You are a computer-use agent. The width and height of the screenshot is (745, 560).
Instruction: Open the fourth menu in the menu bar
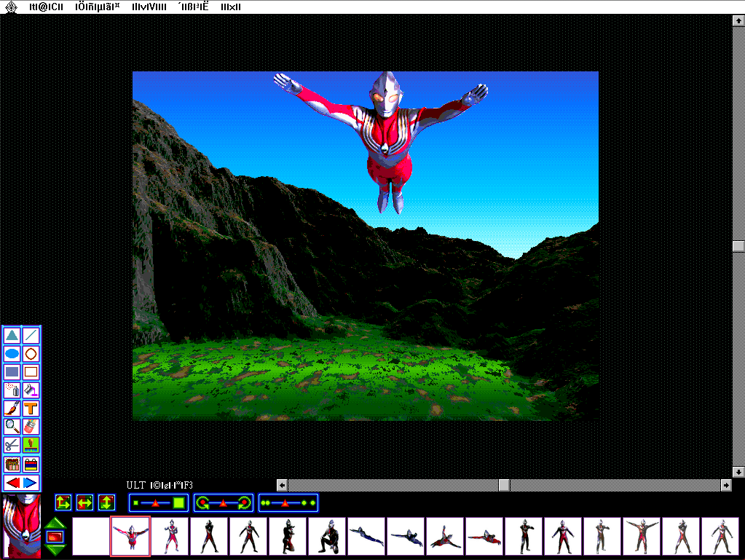194,7
